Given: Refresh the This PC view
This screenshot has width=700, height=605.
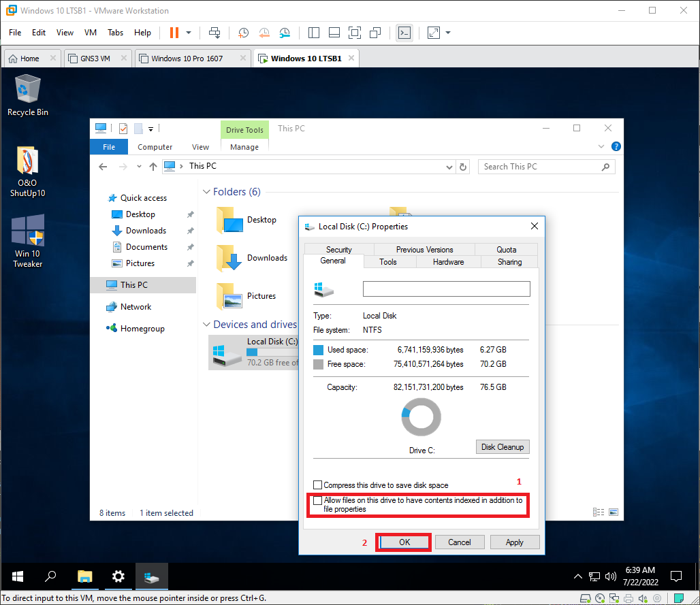Looking at the screenshot, I should 463,167.
